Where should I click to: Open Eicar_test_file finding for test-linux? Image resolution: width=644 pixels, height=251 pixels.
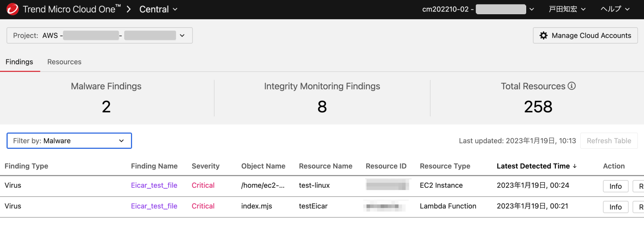pyautogui.click(x=154, y=185)
